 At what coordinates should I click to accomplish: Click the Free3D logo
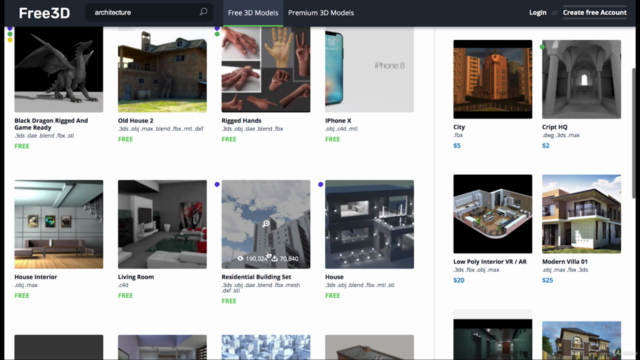44,13
